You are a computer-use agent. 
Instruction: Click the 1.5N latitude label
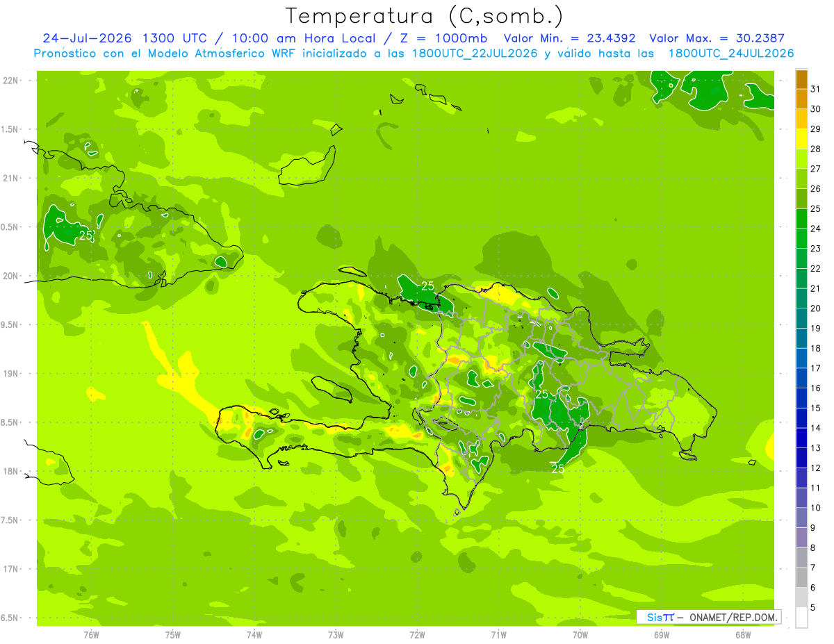(10, 130)
